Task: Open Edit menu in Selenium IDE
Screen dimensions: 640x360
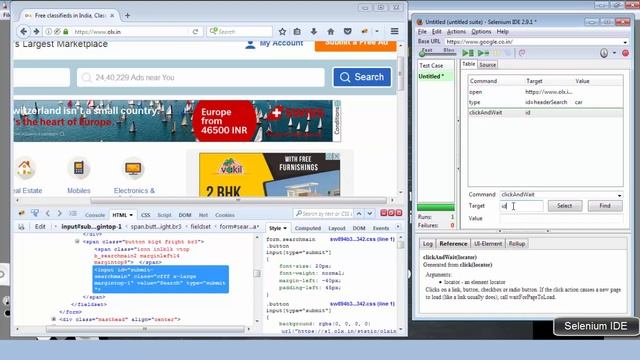Action: coord(436,31)
